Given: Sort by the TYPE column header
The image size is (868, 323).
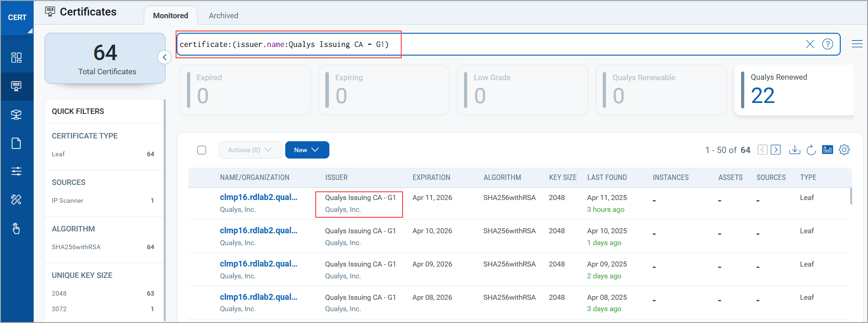Looking at the screenshot, I should tap(808, 178).
